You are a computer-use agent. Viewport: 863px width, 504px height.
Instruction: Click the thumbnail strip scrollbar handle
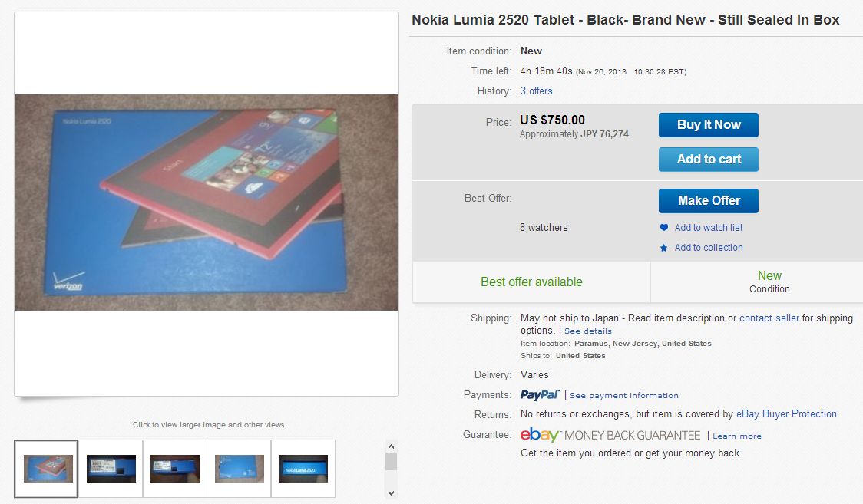coord(391,461)
